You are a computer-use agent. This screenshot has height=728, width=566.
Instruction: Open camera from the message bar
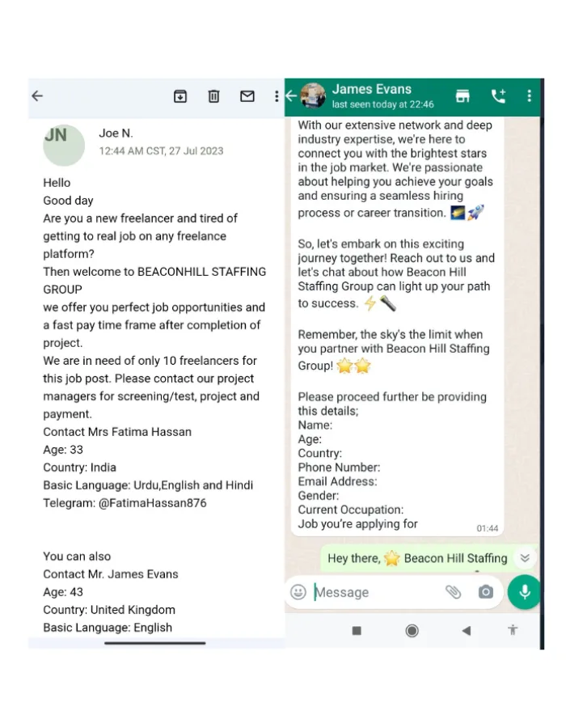coord(485,592)
